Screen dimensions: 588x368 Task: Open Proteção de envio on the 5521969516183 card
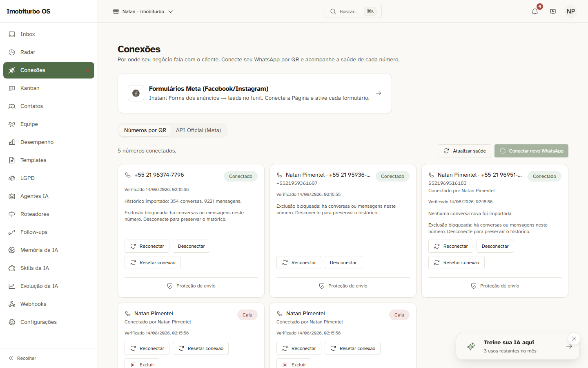point(495,286)
